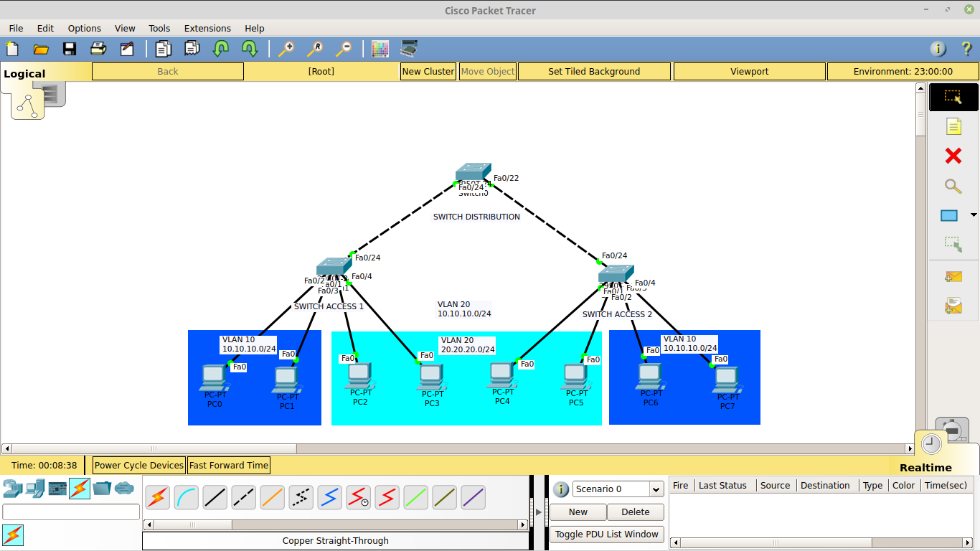This screenshot has height=551, width=980.
Task: Select the Add Complex PDU tool
Action: [953, 306]
